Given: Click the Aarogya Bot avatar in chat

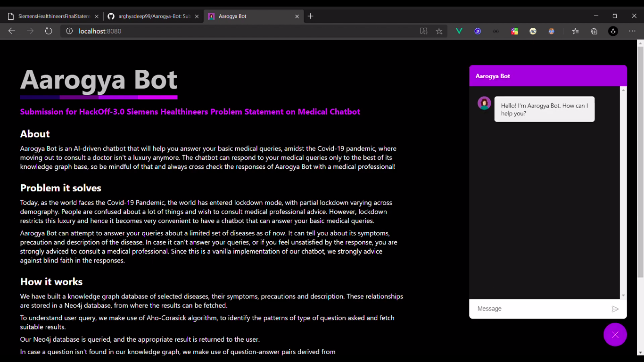Looking at the screenshot, I should 484,103.
